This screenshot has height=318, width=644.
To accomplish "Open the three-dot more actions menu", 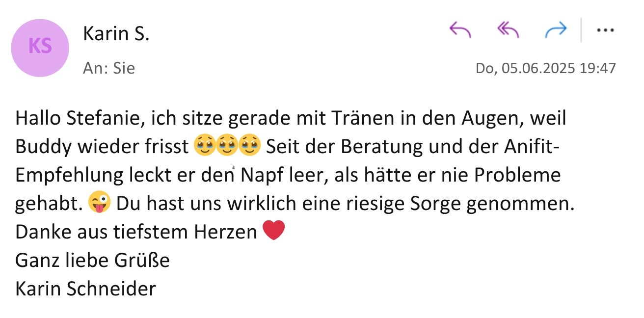I will (x=605, y=30).
